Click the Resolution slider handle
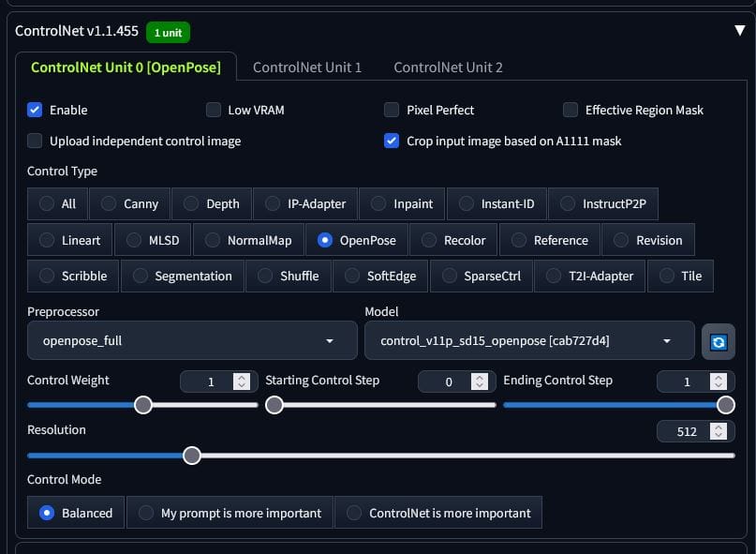 click(x=192, y=455)
